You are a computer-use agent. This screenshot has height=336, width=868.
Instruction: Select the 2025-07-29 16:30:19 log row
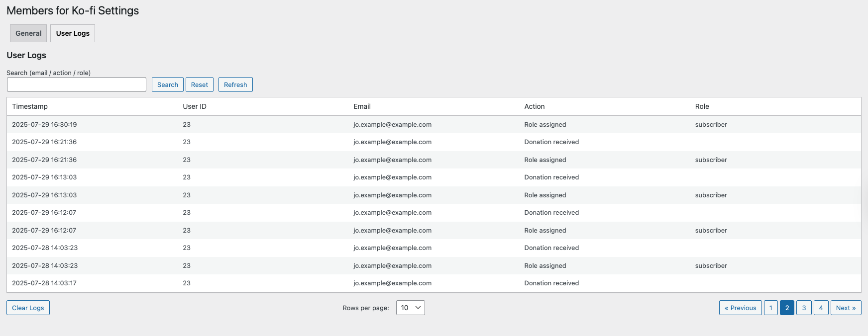[x=44, y=124]
